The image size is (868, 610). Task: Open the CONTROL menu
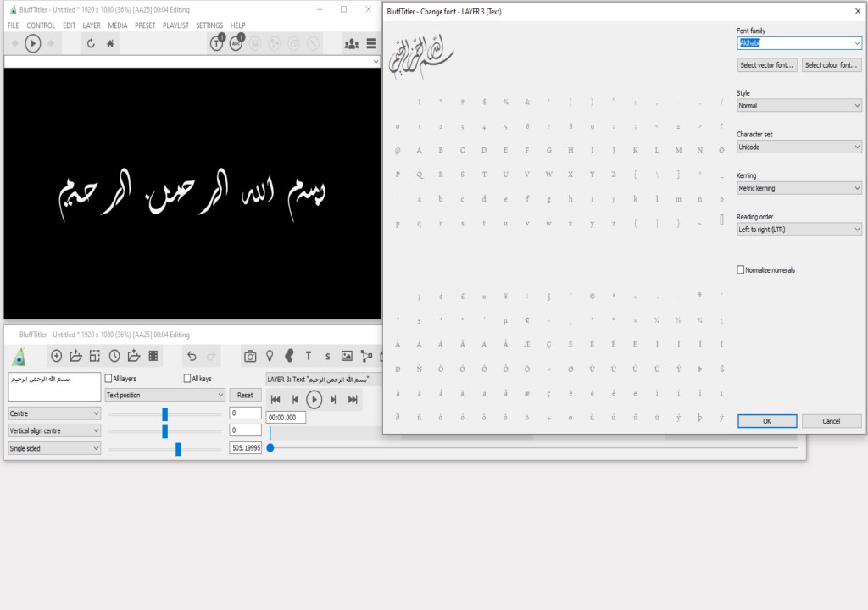pos(41,25)
